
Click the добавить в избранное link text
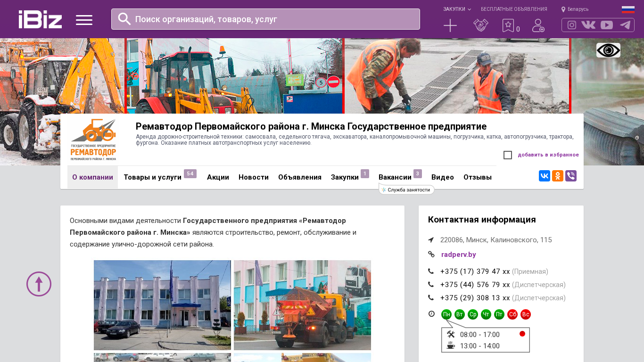coord(548,155)
